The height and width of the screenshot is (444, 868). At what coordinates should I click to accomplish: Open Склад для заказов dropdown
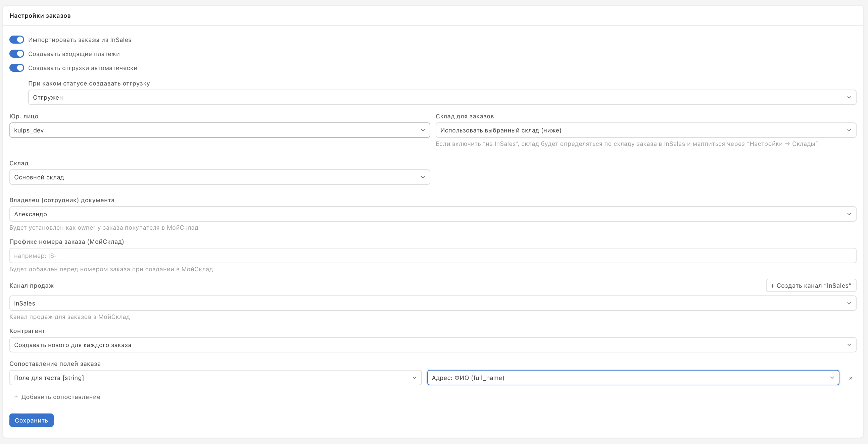645,130
